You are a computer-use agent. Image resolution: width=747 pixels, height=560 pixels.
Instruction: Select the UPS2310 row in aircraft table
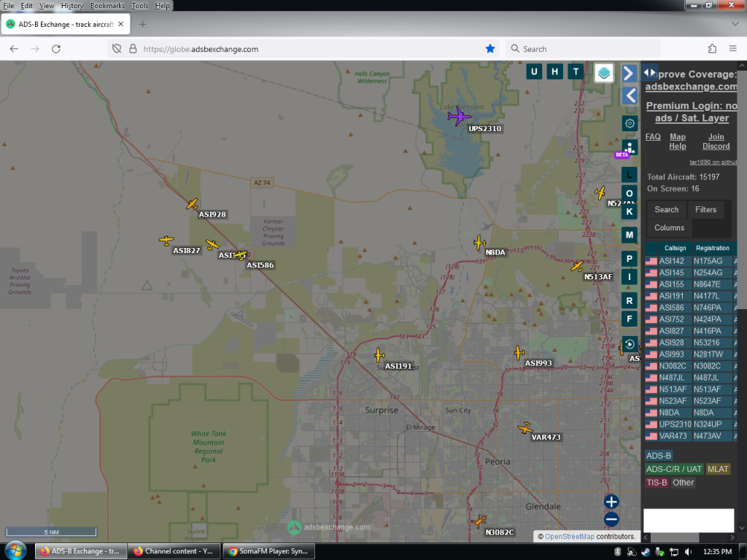pyautogui.click(x=691, y=424)
